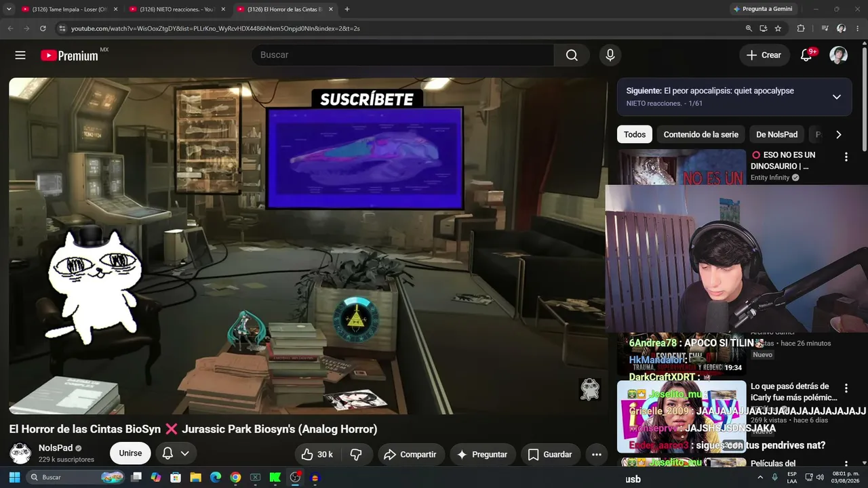Viewport: 868px width, 488px height.
Task: Open the ESO NO ES UN DINOSAURIO video title
Action: 783,161
